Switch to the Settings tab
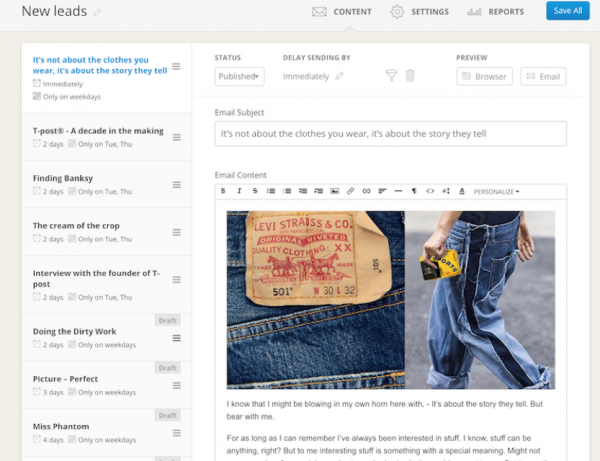 pos(419,12)
